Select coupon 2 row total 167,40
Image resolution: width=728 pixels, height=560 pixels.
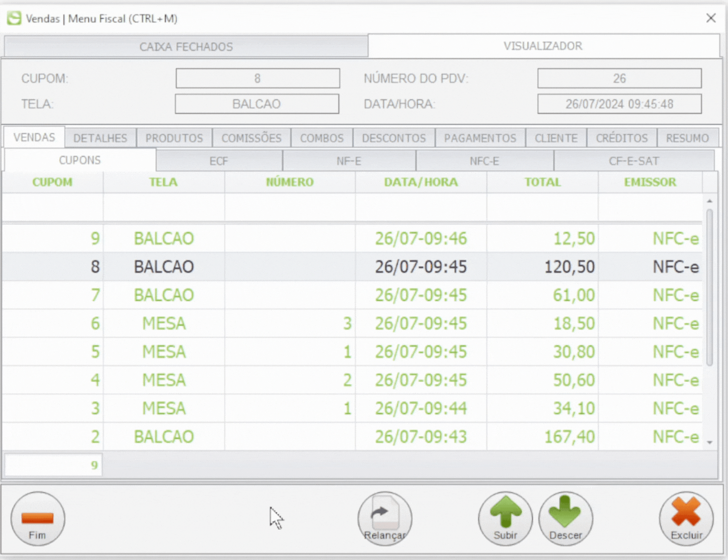coord(352,437)
